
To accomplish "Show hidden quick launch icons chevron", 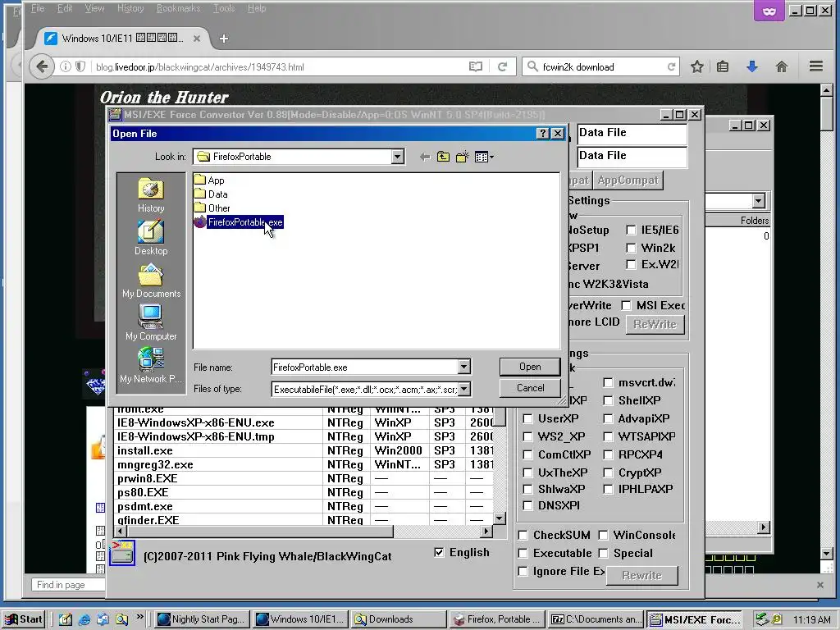I will pyautogui.click(x=139, y=617).
